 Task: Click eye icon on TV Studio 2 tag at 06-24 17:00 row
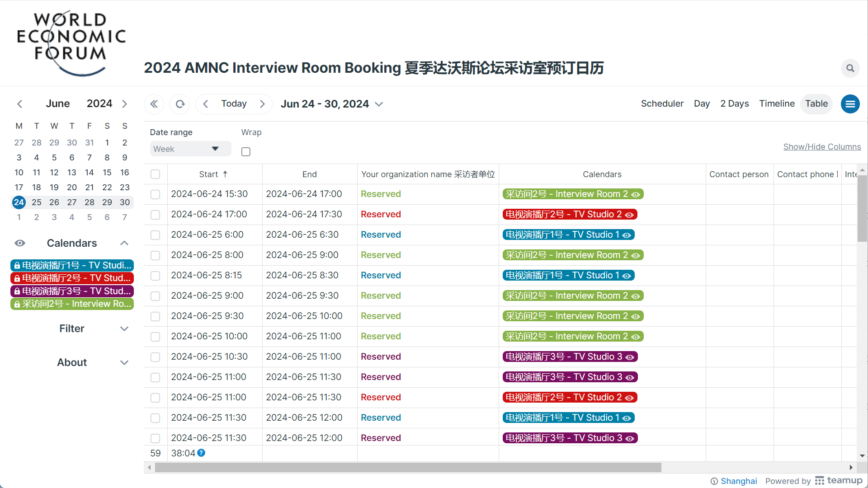click(x=629, y=215)
